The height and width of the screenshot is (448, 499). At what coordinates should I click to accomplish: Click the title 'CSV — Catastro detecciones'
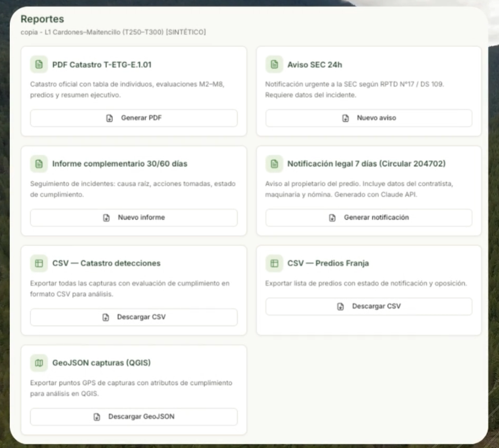[107, 263]
